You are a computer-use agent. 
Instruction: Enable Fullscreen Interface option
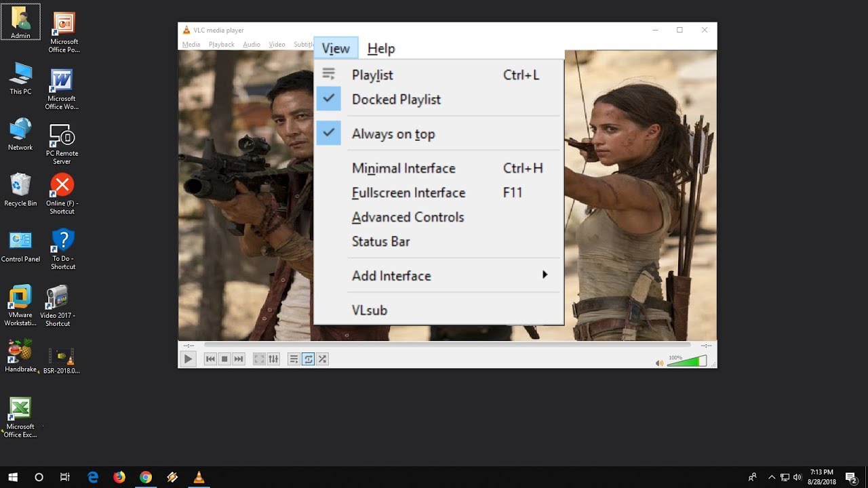click(x=439, y=192)
